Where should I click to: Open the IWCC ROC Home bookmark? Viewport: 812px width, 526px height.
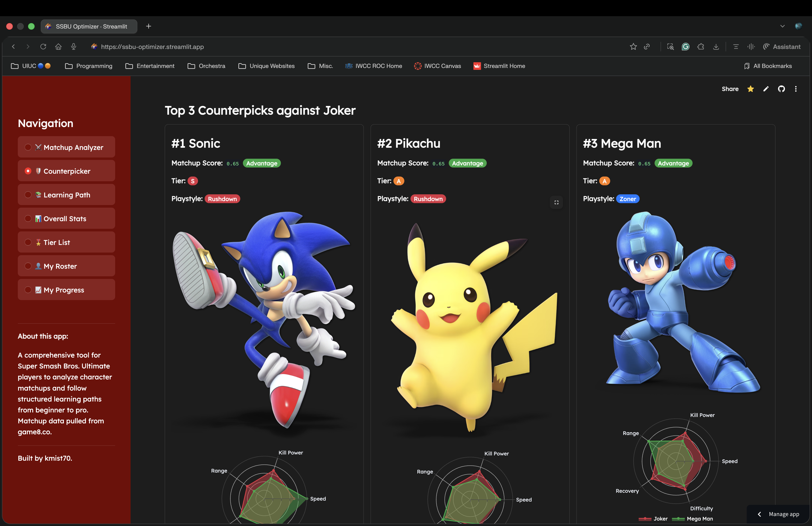(373, 66)
